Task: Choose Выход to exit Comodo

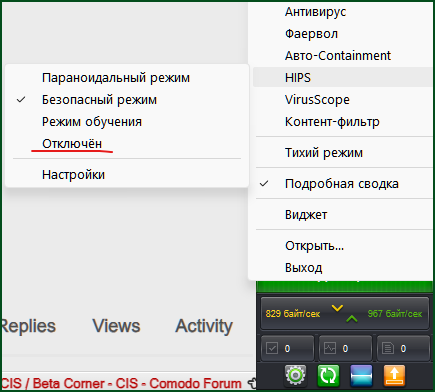Action: click(x=342, y=268)
